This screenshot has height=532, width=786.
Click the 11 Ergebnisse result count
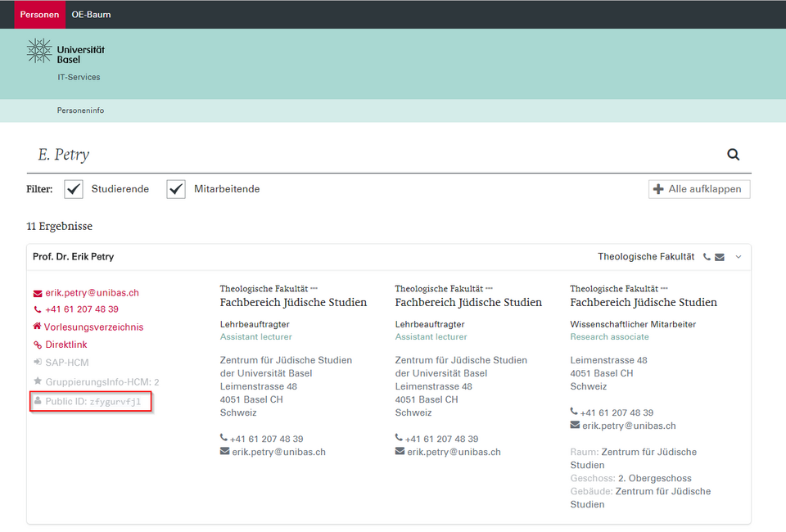coord(59,227)
